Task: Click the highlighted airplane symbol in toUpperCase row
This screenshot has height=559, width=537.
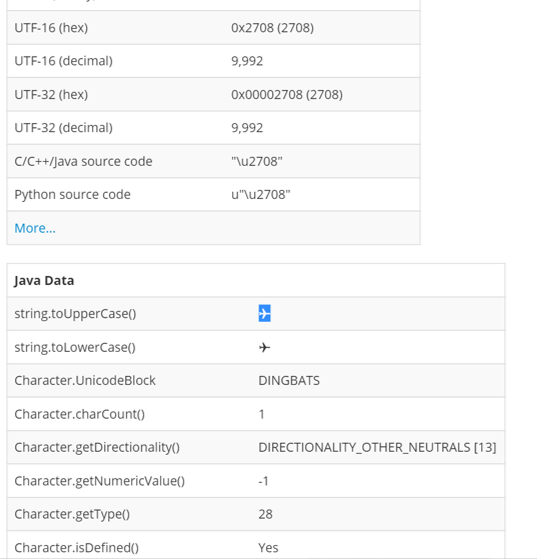Action: pyautogui.click(x=264, y=313)
